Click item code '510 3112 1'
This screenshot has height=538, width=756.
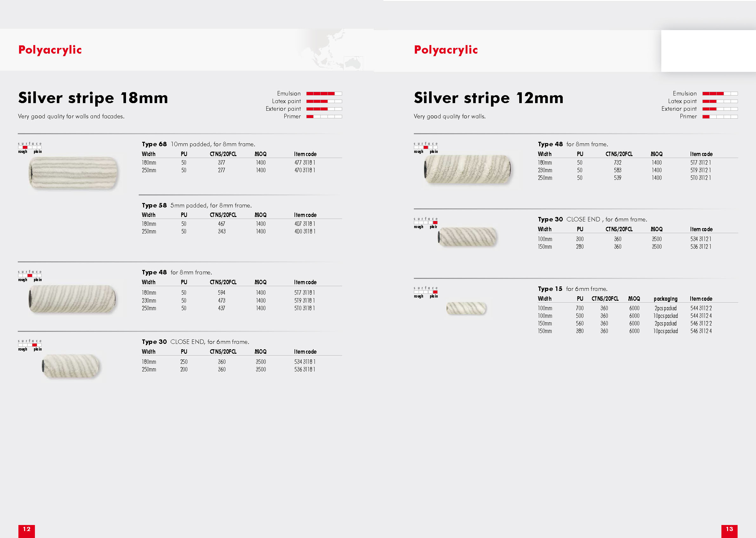[701, 178]
